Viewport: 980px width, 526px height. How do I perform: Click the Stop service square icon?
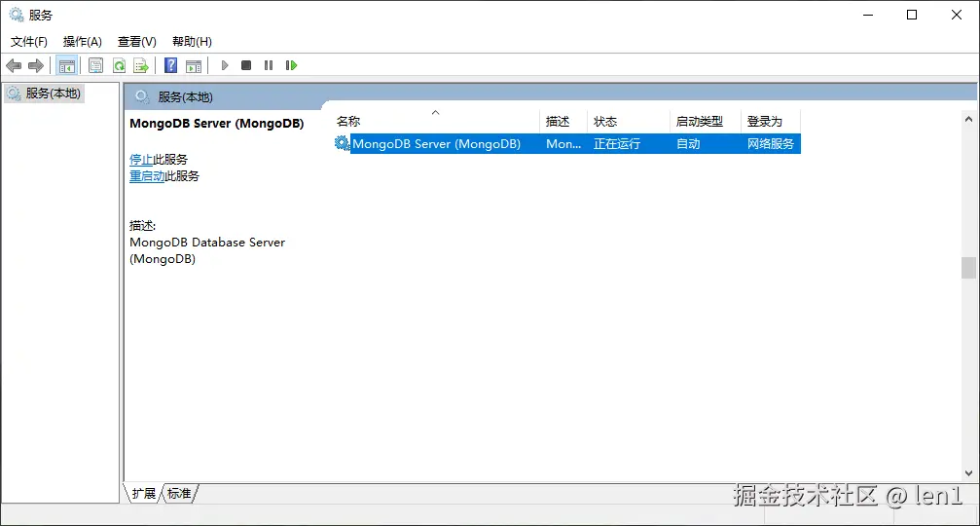coord(246,65)
